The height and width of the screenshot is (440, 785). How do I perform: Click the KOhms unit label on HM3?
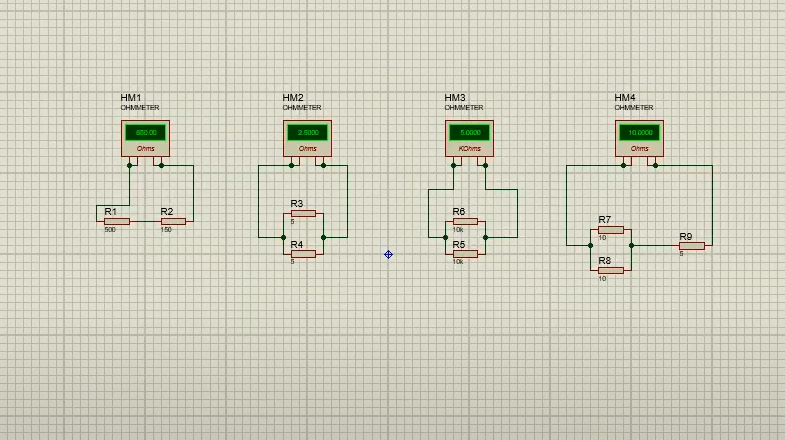470,149
